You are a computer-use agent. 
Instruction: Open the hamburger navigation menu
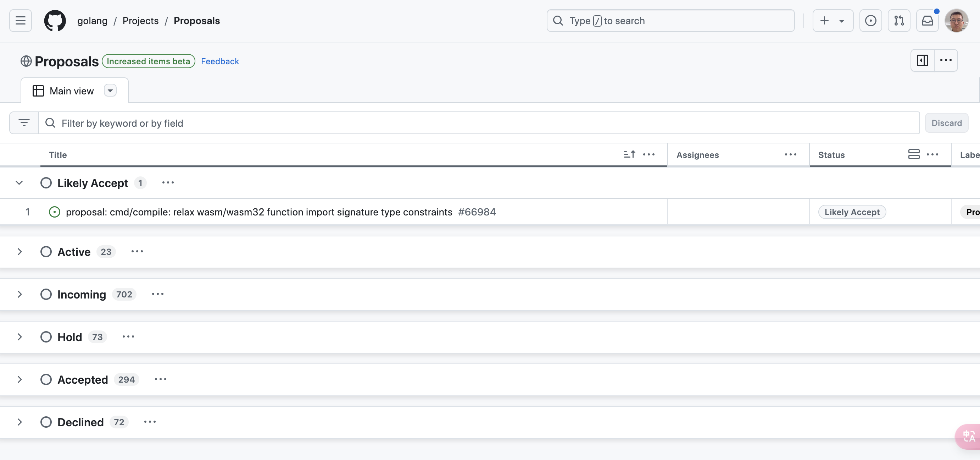tap(21, 21)
